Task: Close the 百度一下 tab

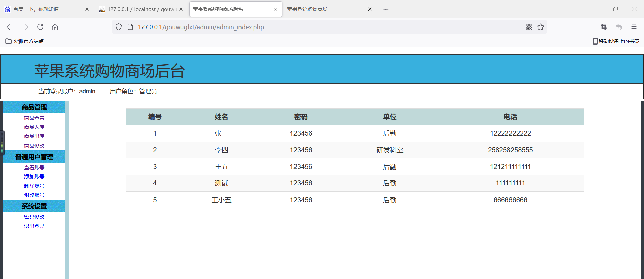Action: (x=87, y=9)
